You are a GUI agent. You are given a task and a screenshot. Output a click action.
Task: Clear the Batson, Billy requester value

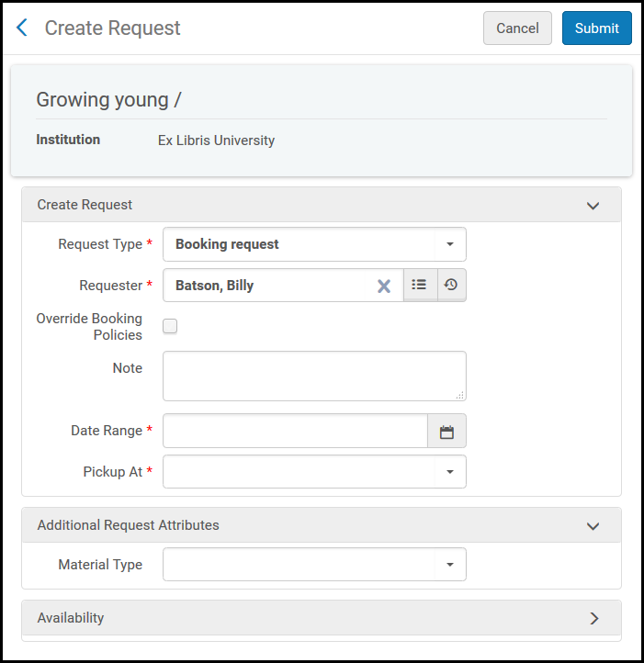384,286
